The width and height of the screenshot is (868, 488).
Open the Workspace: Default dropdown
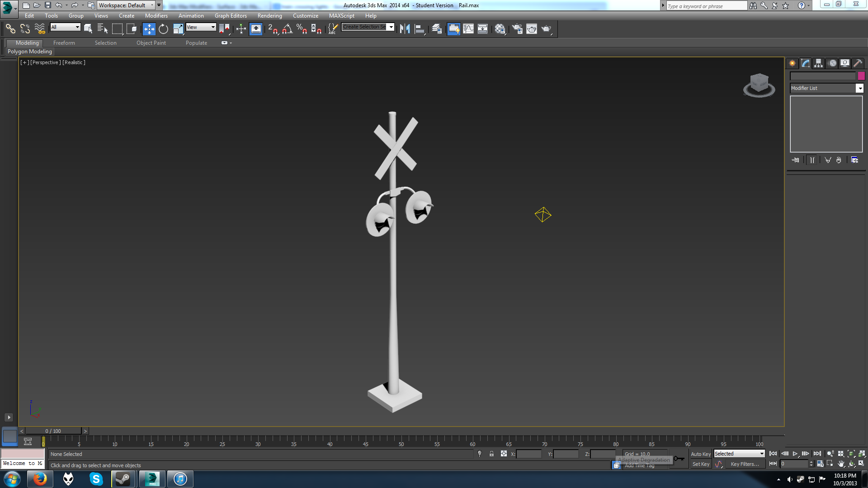tap(127, 5)
